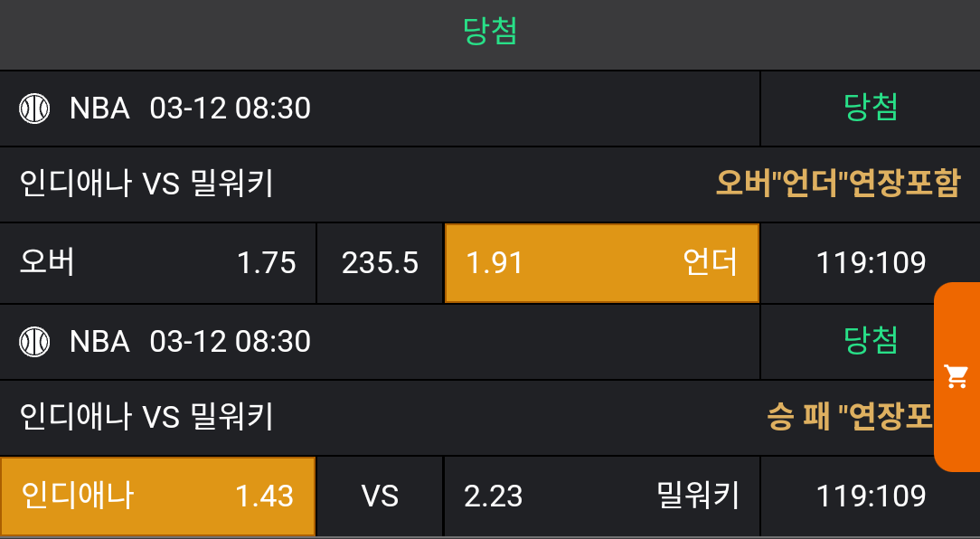Click the basketball icon on the 승 패 bet
Viewport: 980px width, 539px height.
[x=34, y=342]
